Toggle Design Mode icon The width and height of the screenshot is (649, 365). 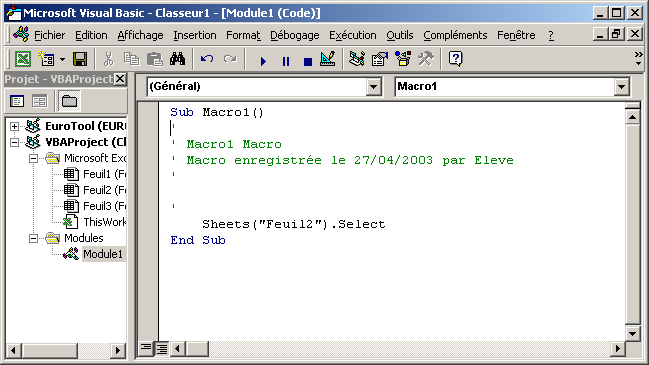pyautogui.click(x=328, y=59)
